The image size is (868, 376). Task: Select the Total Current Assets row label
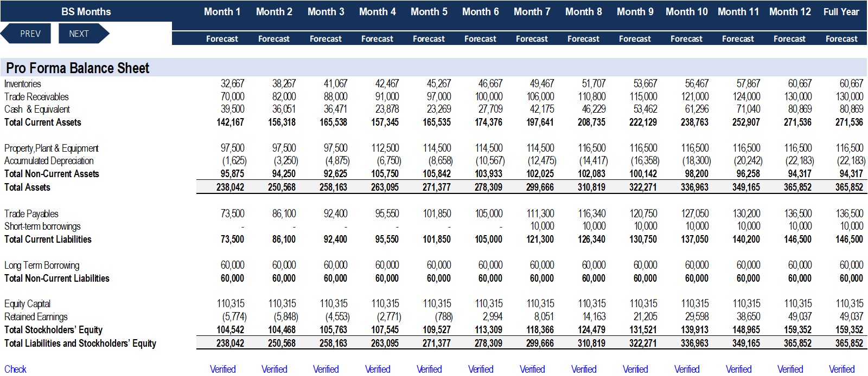pyautogui.click(x=42, y=122)
